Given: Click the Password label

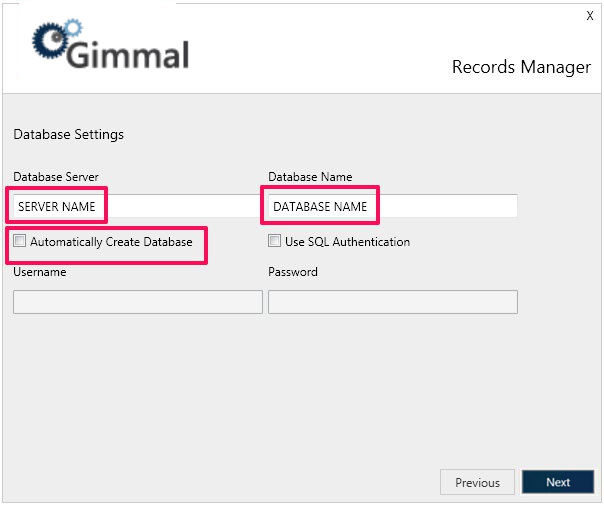Looking at the screenshot, I should (x=293, y=272).
